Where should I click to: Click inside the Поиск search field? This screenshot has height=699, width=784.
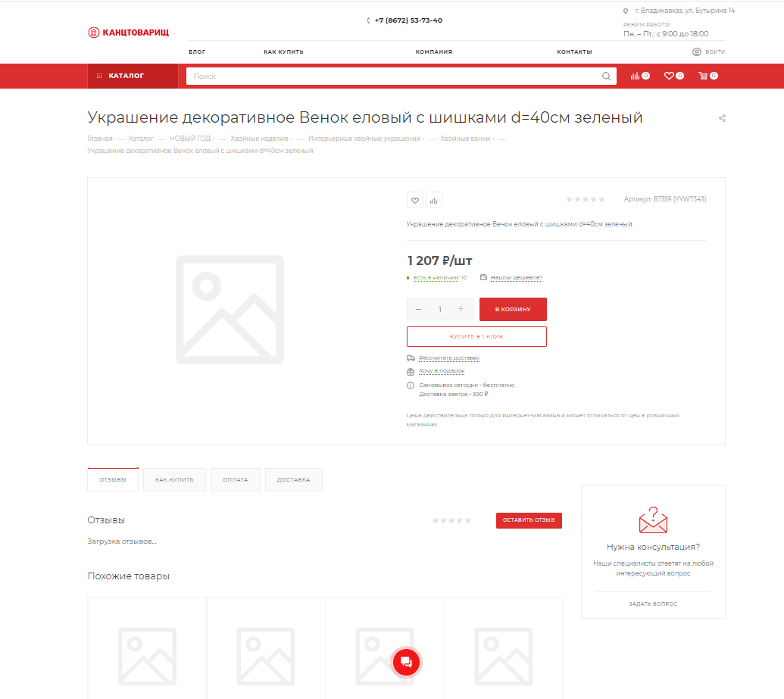coord(341,76)
